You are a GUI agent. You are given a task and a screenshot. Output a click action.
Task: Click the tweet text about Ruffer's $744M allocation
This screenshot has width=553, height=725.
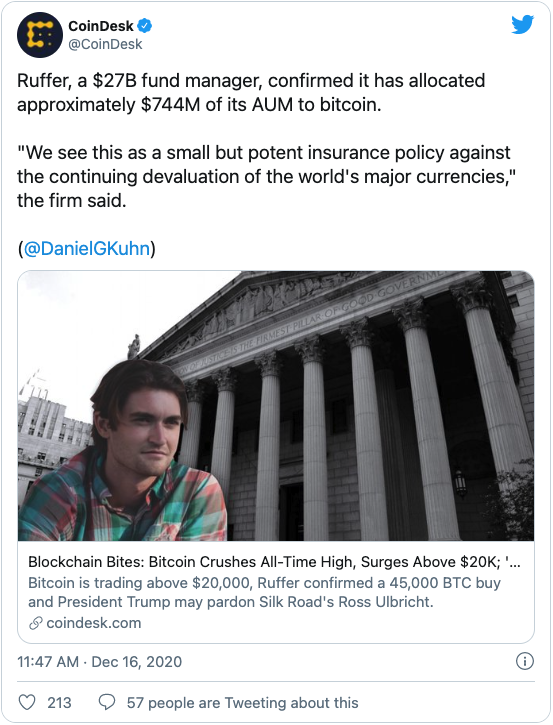251,92
